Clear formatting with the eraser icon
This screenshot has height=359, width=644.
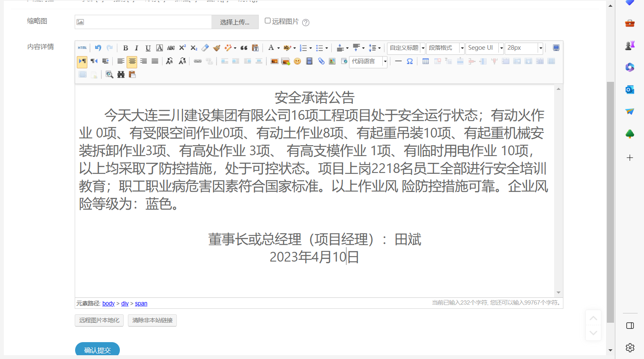pos(205,48)
